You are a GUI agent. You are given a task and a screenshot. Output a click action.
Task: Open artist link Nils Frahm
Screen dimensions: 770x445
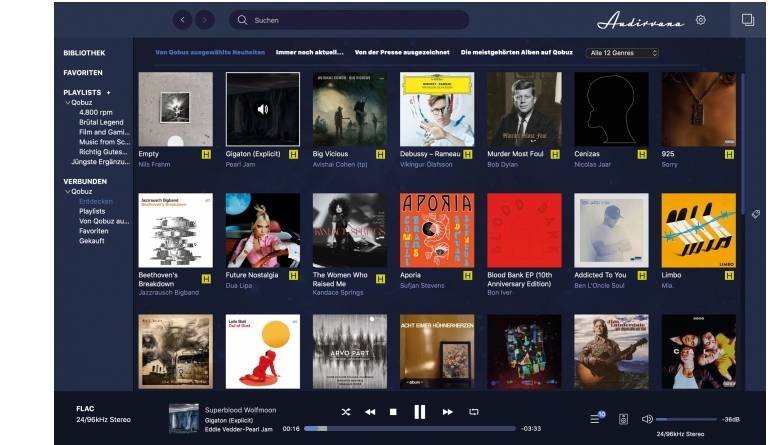[x=154, y=165]
